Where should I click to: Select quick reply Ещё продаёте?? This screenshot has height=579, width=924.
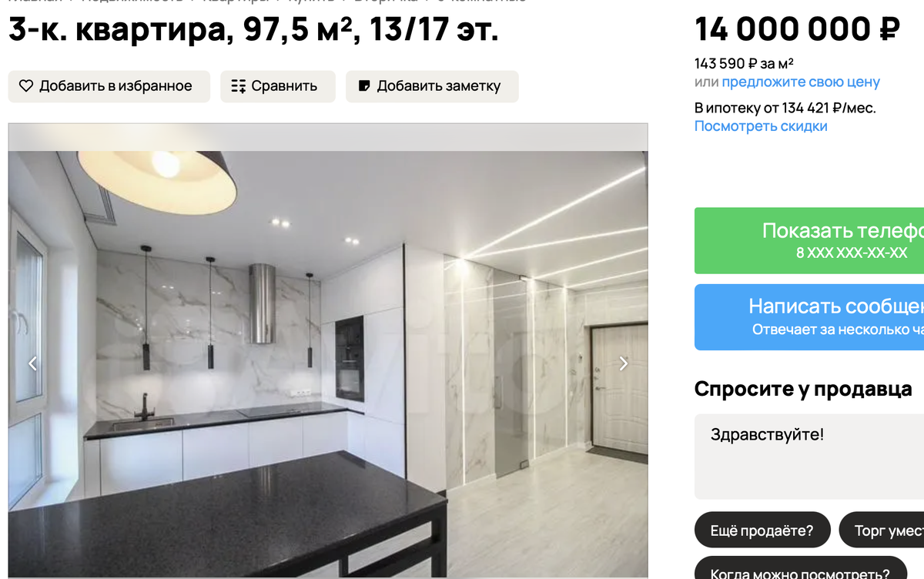762,530
